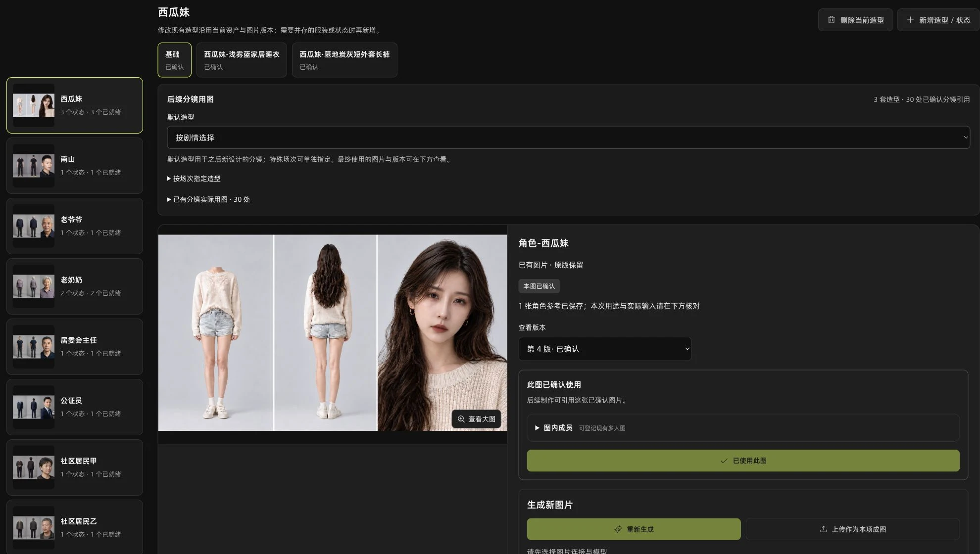Click the 公证员 sidebar thumbnail image
Viewport: 980px width, 554px height.
point(34,407)
